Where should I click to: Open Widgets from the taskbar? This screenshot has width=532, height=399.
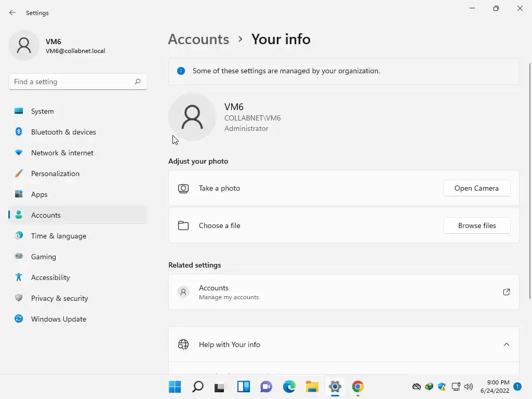point(244,387)
